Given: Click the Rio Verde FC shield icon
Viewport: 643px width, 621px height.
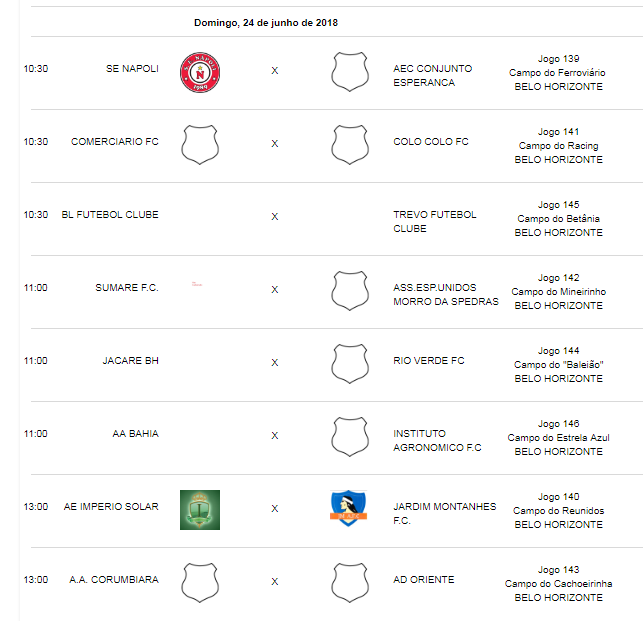Looking at the screenshot, I should click(350, 364).
